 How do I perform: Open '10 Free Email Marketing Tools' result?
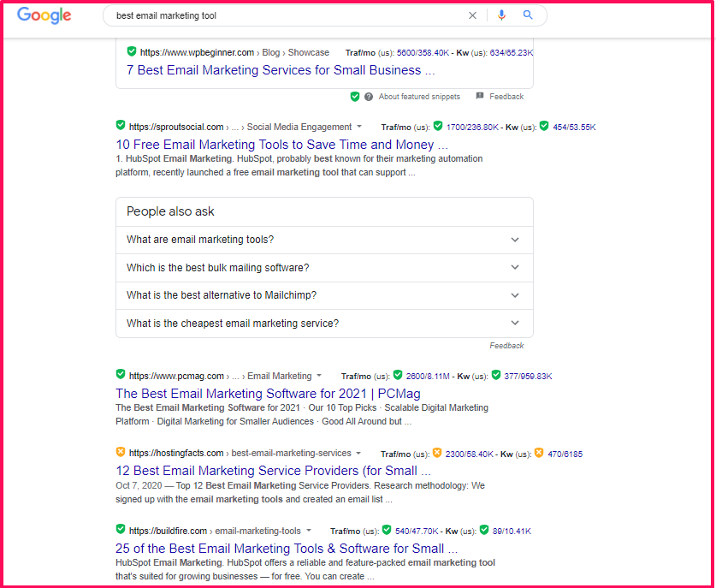point(281,145)
